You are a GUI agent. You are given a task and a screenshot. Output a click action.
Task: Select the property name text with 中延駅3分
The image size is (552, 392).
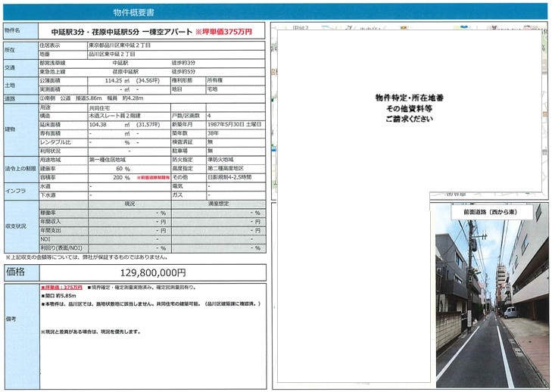tap(121, 32)
